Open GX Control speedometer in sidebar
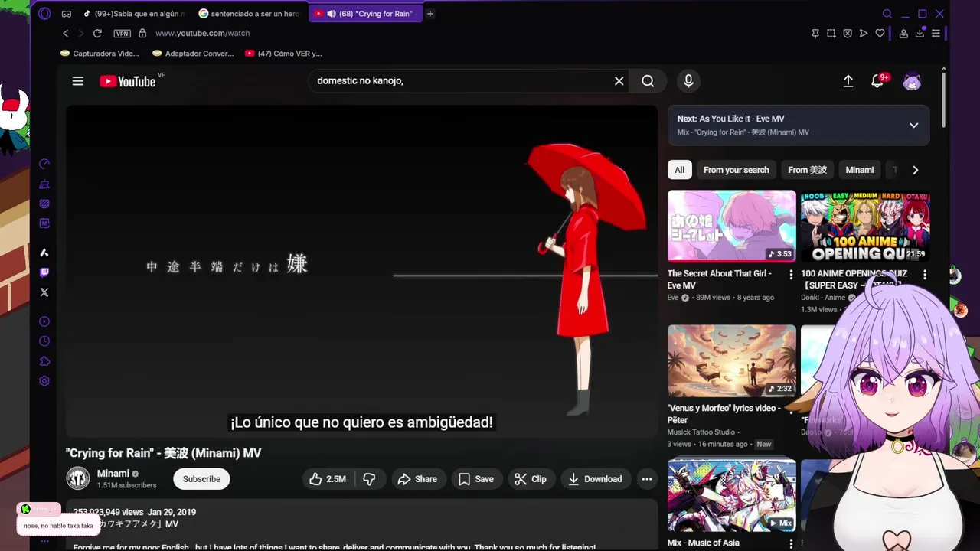 (x=44, y=164)
